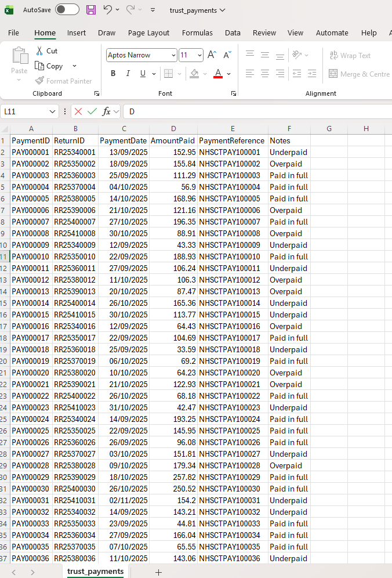Switch to the Insert tab

click(x=77, y=33)
